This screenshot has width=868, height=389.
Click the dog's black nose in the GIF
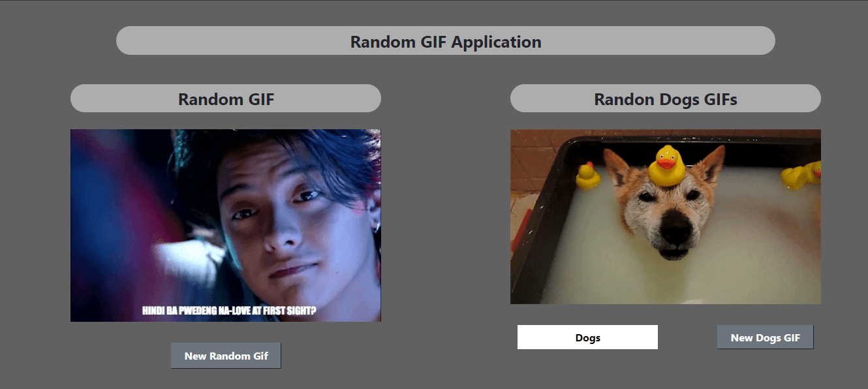(676, 226)
